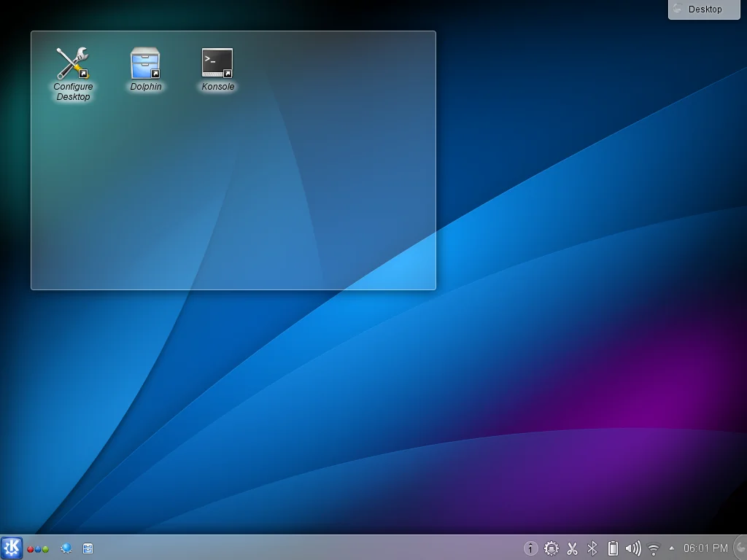Open Dolphin file manager from the panel
This screenshot has width=747, height=560.
pyautogui.click(x=88, y=548)
